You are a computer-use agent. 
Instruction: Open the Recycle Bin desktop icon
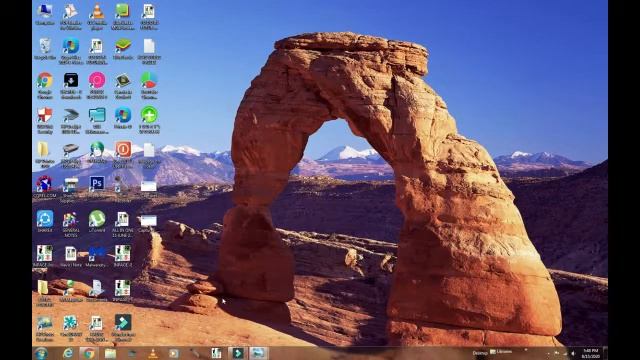coord(44,49)
